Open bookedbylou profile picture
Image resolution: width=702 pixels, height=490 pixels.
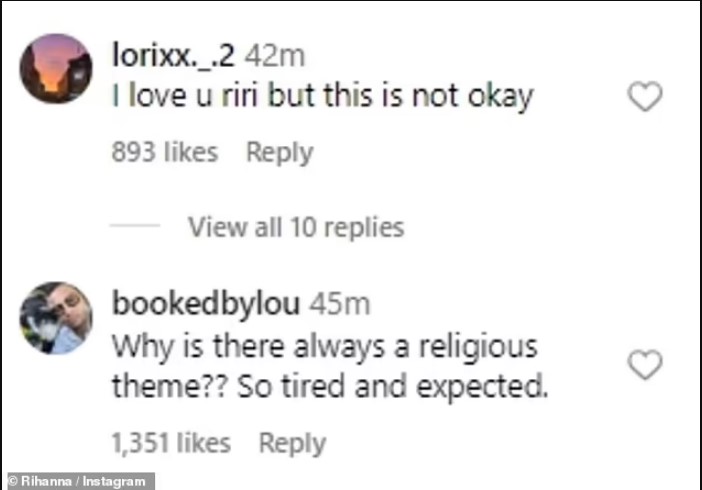56,318
